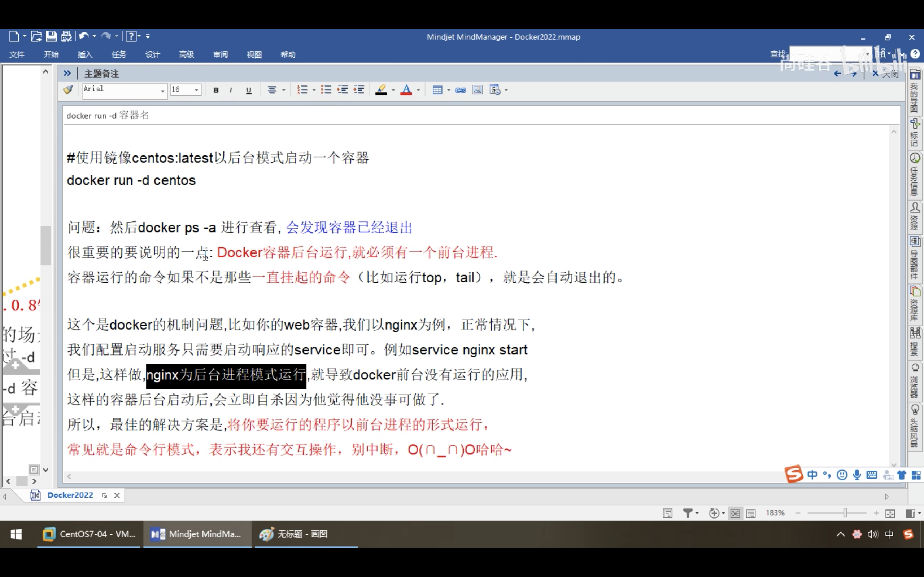Open CentOS7-04 VM from the taskbar

click(x=88, y=534)
